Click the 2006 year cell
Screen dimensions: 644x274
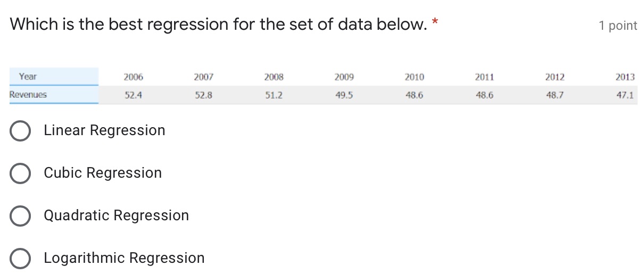tap(133, 77)
